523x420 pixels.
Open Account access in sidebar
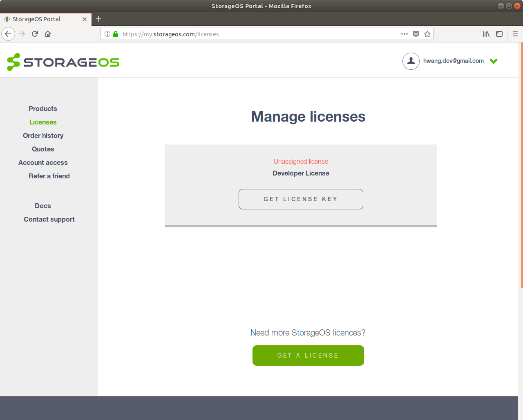(43, 162)
